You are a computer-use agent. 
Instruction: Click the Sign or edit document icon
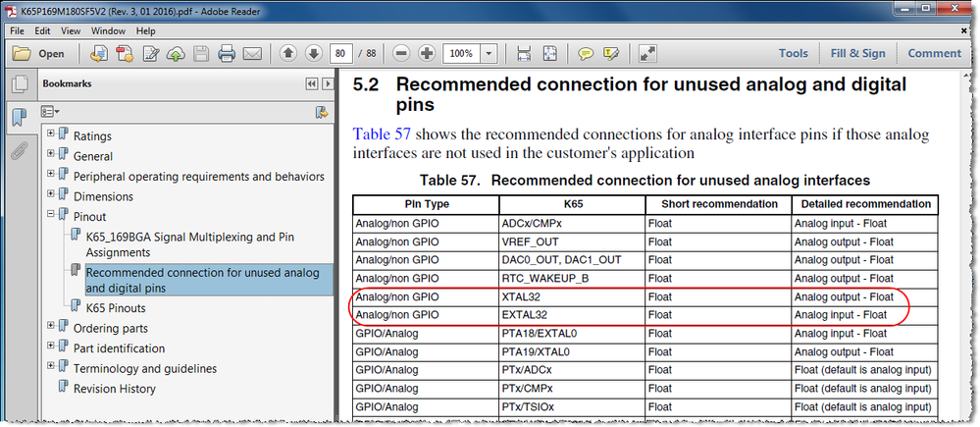[x=151, y=54]
